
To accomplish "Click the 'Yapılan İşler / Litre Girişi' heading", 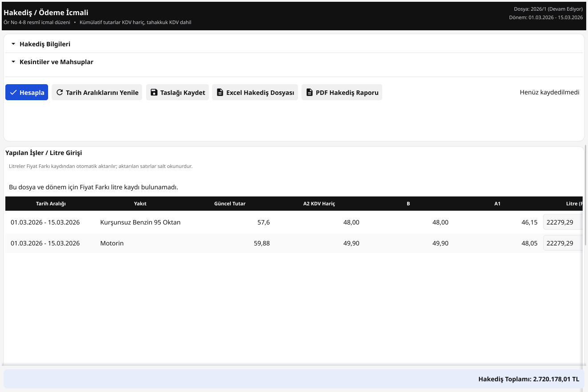I will (44, 153).
